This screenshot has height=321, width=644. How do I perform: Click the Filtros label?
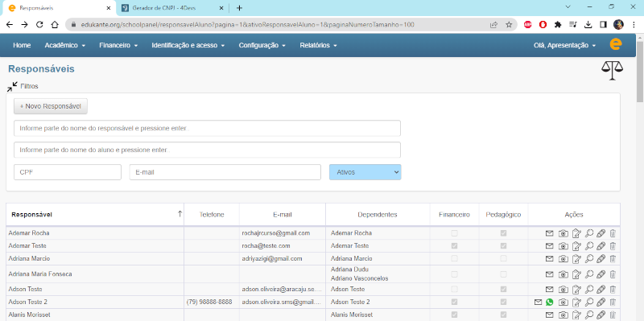pos(29,87)
